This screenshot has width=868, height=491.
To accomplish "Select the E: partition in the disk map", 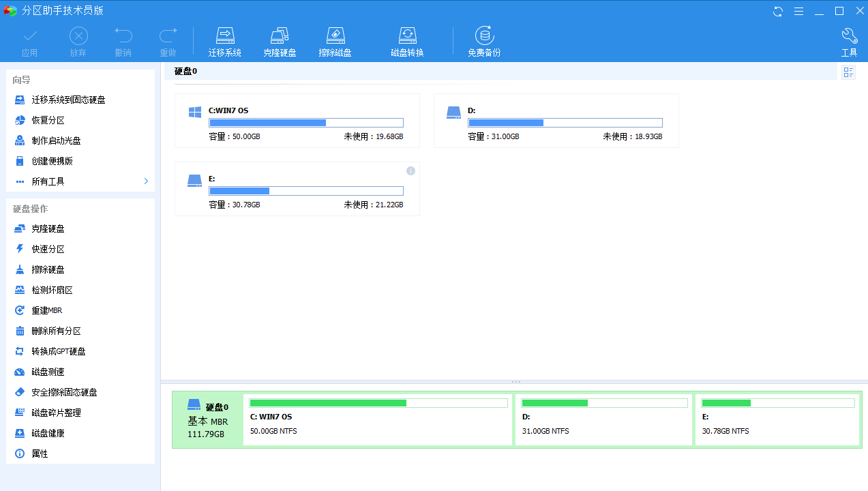I will (x=777, y=419).
